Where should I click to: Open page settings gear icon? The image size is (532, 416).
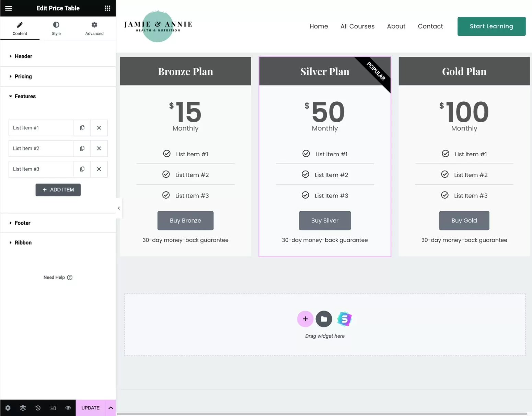(8, 408)
